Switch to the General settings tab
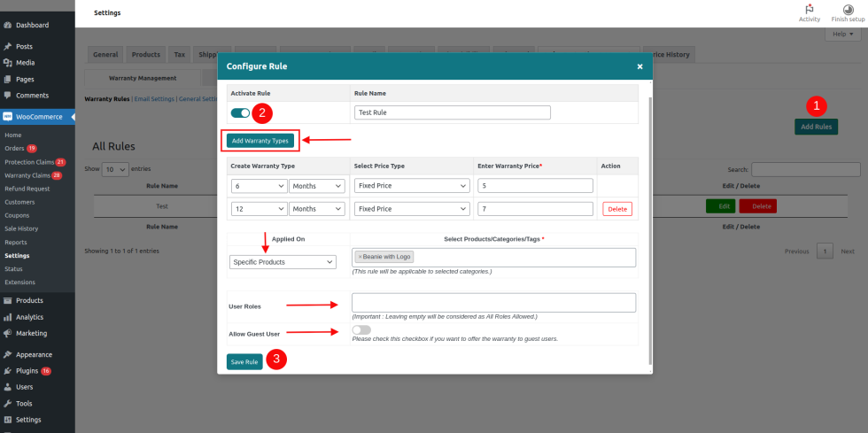Screen dimensions: 868x433 coord(105,55)
